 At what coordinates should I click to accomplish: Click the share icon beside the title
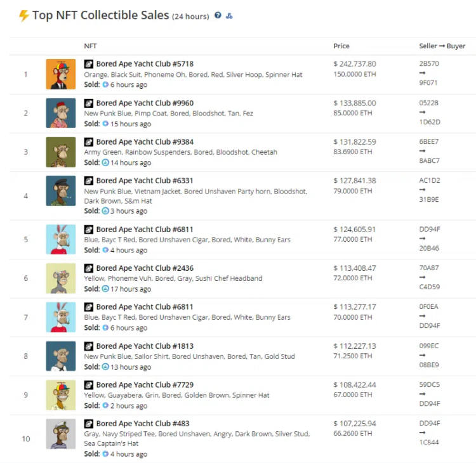(229, 16)
